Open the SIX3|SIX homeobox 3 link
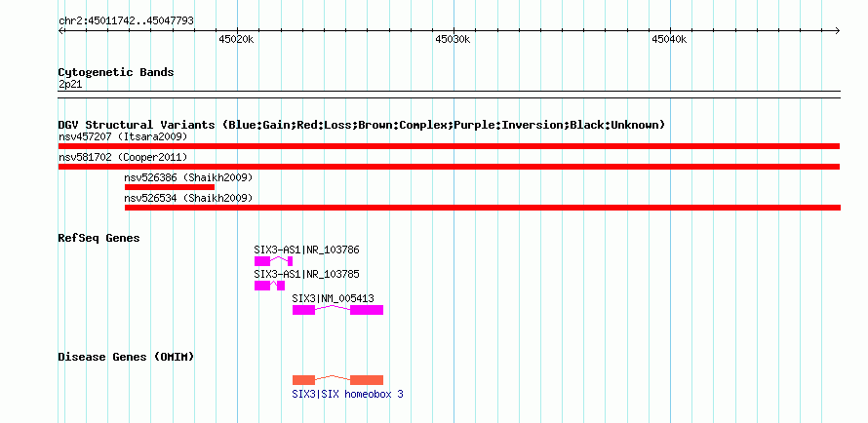 click(x=347, y=394)
